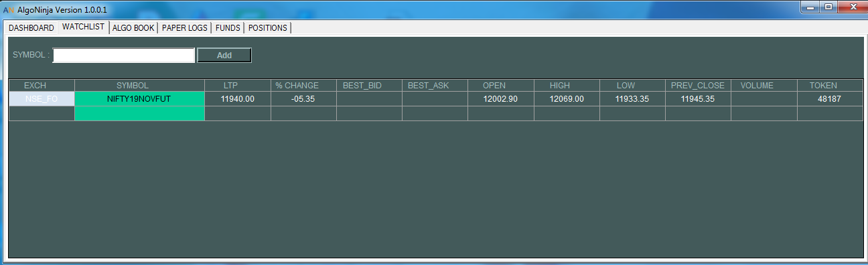Click the Add symbol button
Viewport: 868px width, 265px height.
point(224,55)
